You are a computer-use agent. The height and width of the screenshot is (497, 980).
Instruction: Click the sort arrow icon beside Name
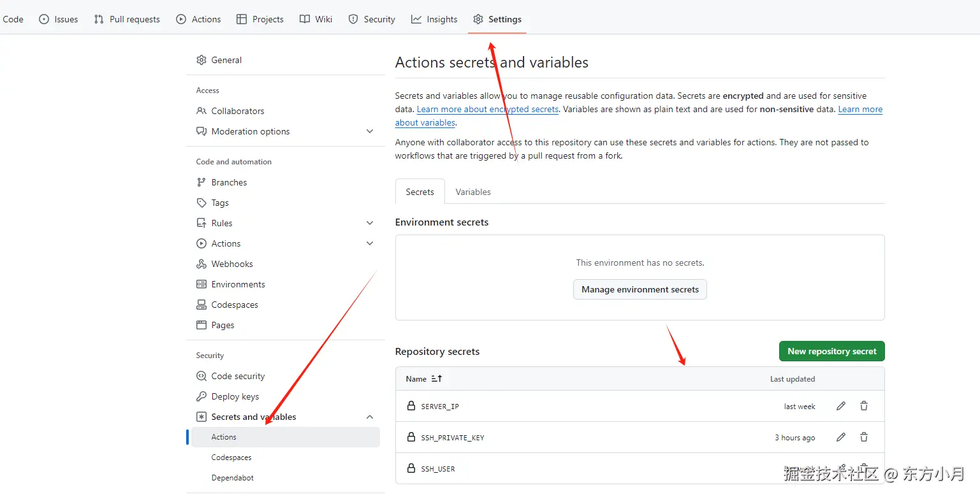[x=437, y=378]
